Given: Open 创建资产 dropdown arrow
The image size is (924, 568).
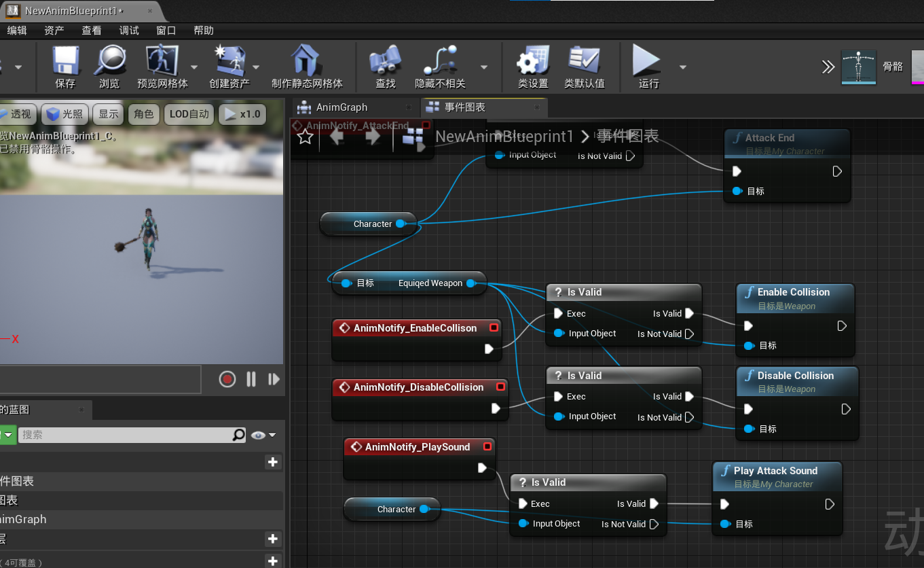Looking at the screenshot, I should (256, 67).
